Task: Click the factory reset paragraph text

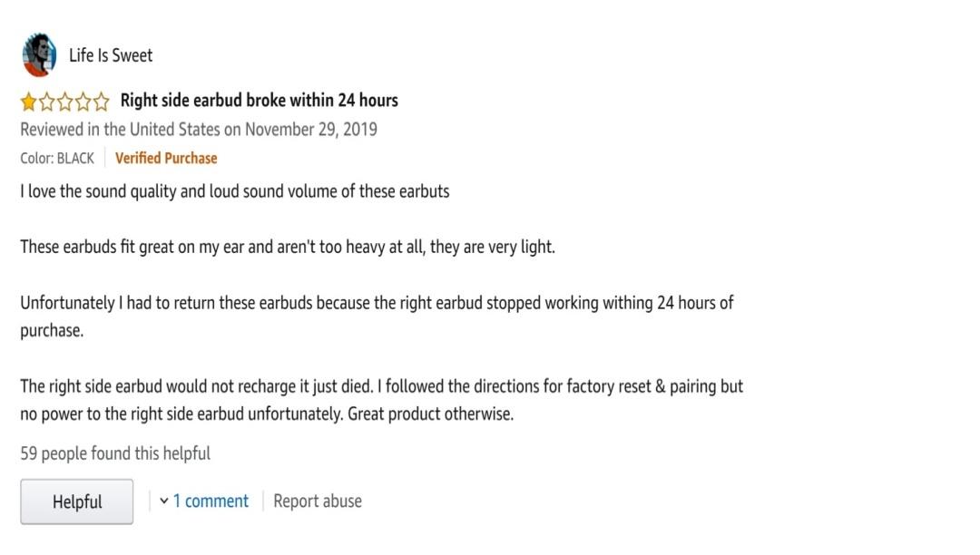Action: tap(382, 400)
